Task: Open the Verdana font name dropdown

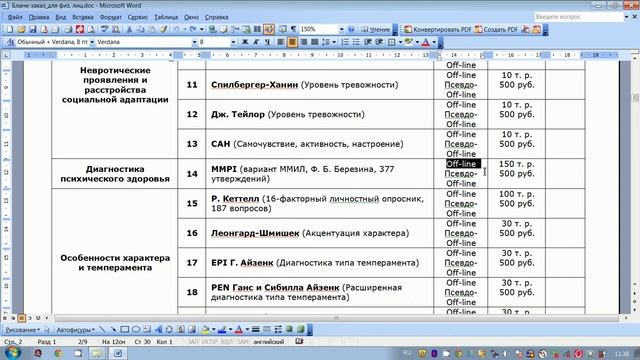Action: coord(194,42)
